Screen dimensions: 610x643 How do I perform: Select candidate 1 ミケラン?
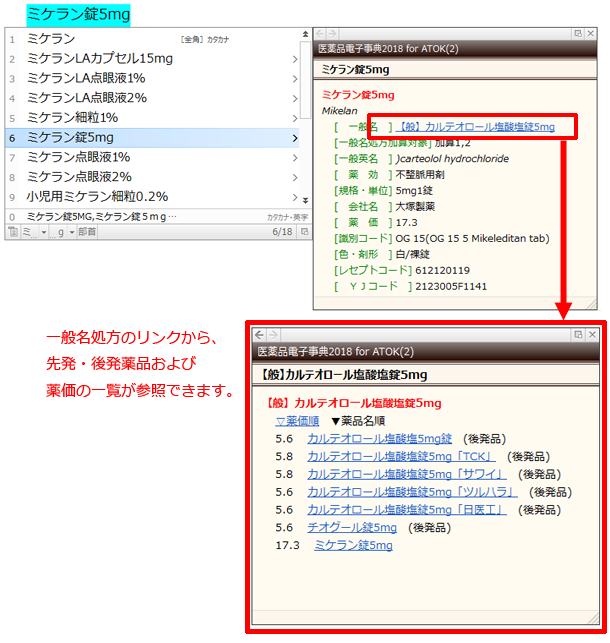tap(152, 39)
